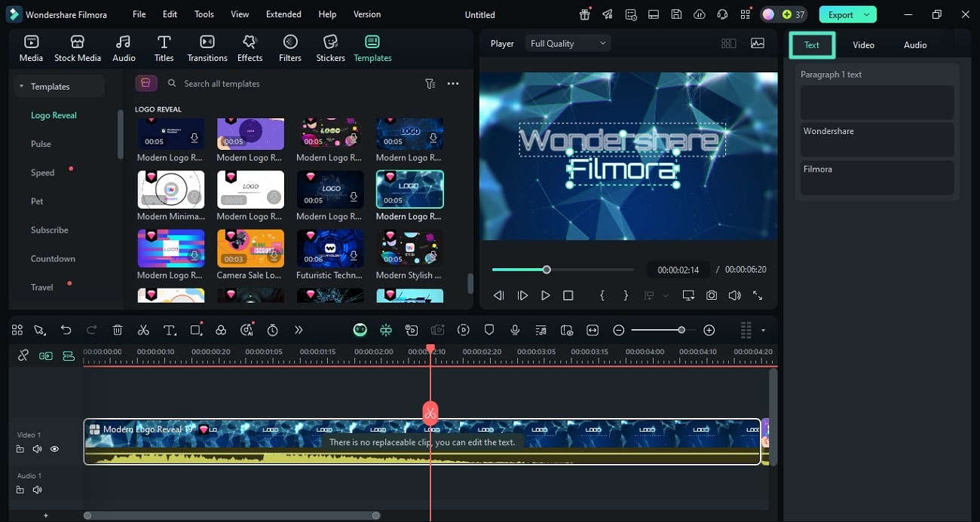Image resolution: width=980 pixels, height=522 pixels.
Task: Toggle Video 1 track visibility eye
Action: pos(54,449)
